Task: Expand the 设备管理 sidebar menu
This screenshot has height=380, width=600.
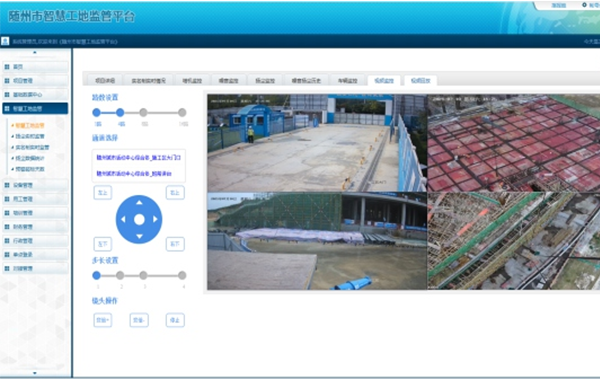Action: pyautogui.click(x=35, y=185)
